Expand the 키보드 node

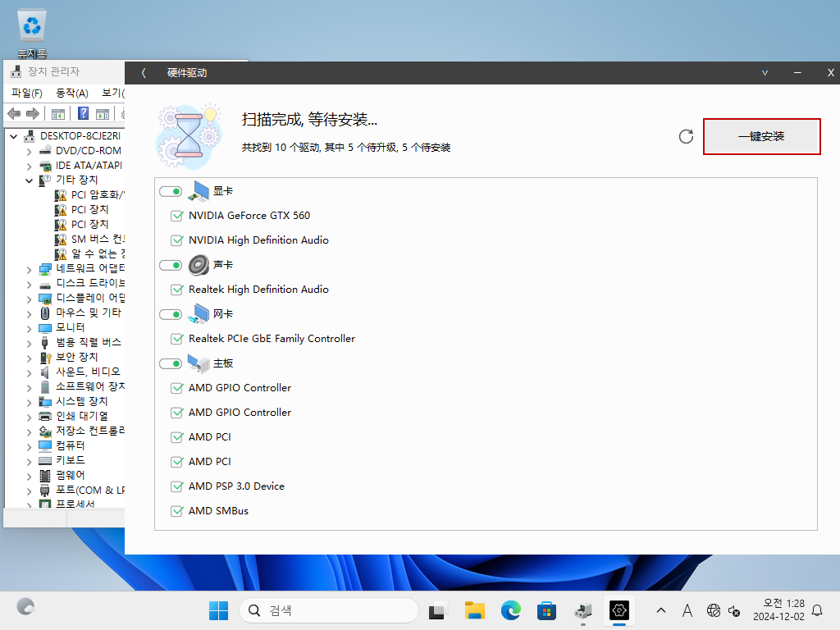tap(29, 461)
